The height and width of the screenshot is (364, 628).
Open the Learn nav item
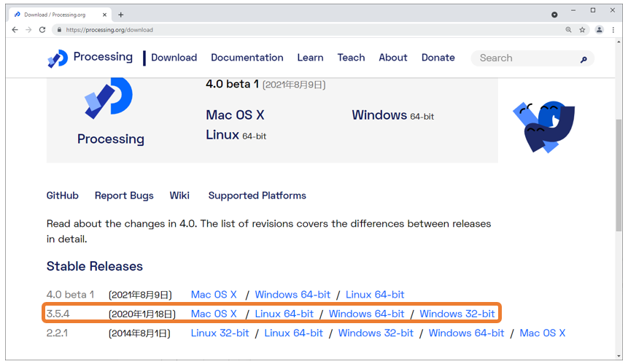(310, 58)
